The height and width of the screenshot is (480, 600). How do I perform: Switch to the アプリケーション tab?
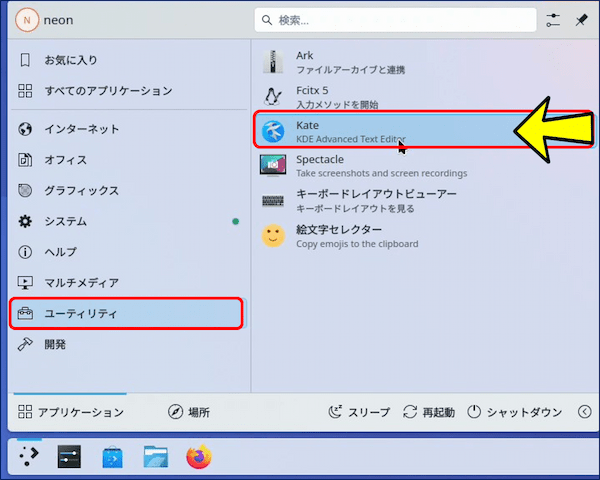click(71, 412)
